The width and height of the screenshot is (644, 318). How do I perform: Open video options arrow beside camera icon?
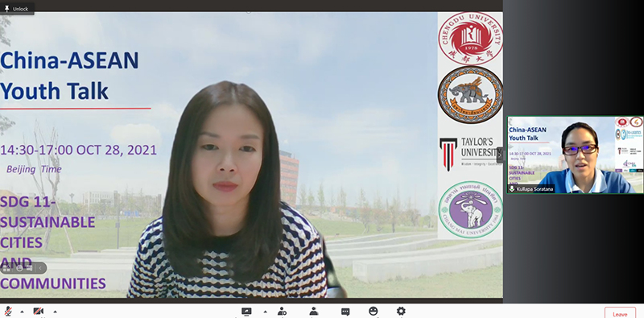(x=55, y=312)
